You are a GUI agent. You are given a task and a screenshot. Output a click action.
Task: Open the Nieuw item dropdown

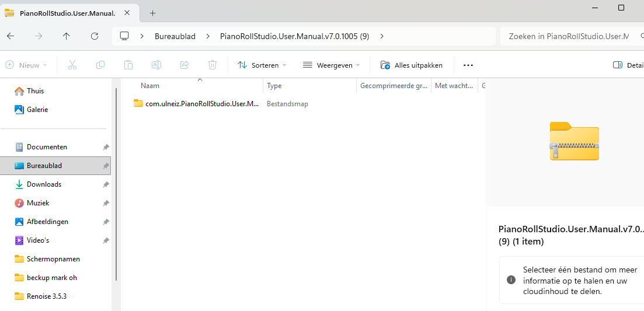(x=26, y=65)
